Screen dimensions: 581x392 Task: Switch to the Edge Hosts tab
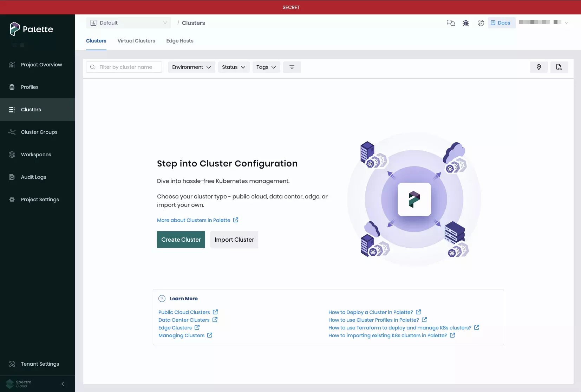point(179,41)
